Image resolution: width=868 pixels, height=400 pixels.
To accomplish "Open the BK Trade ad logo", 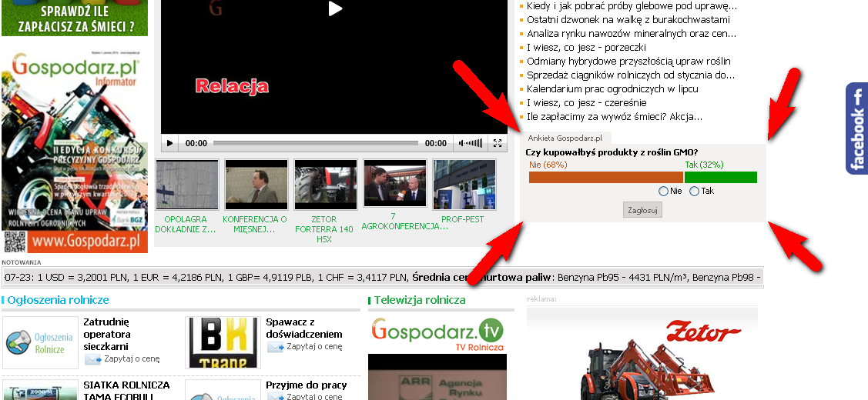I will pyautogui.click(x=223, y=342).
